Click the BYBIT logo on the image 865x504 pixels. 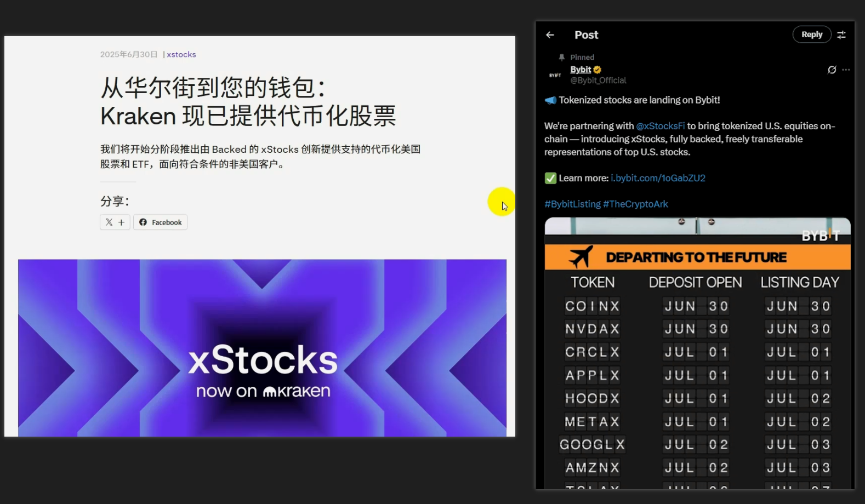[821, 235]
